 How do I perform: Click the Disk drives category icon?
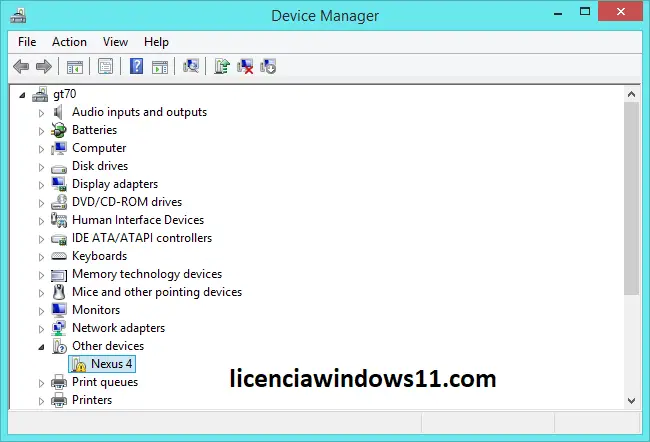(59, 168)
